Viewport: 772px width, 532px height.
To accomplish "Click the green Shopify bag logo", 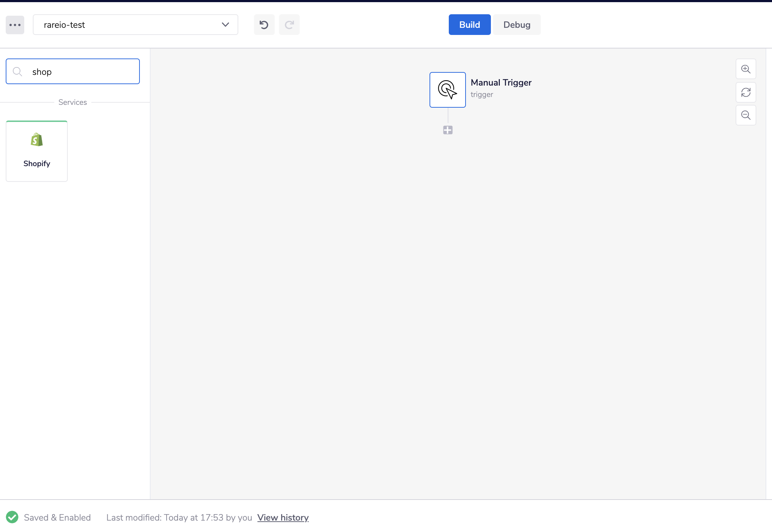I will pyautogui.click(x=36, y=140).
